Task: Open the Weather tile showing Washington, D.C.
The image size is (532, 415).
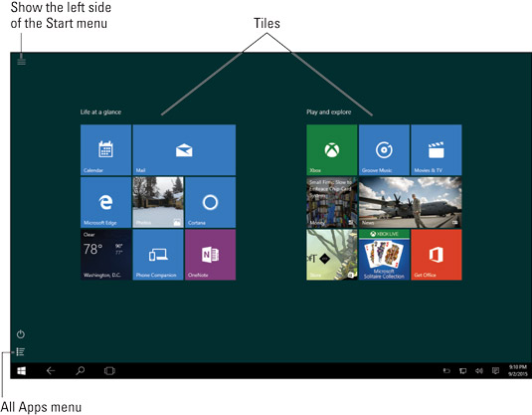Action: pos(105,255)
